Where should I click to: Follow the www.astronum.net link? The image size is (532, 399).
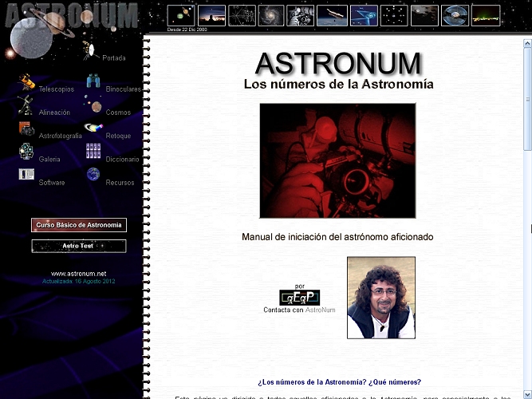pos(78,274)
